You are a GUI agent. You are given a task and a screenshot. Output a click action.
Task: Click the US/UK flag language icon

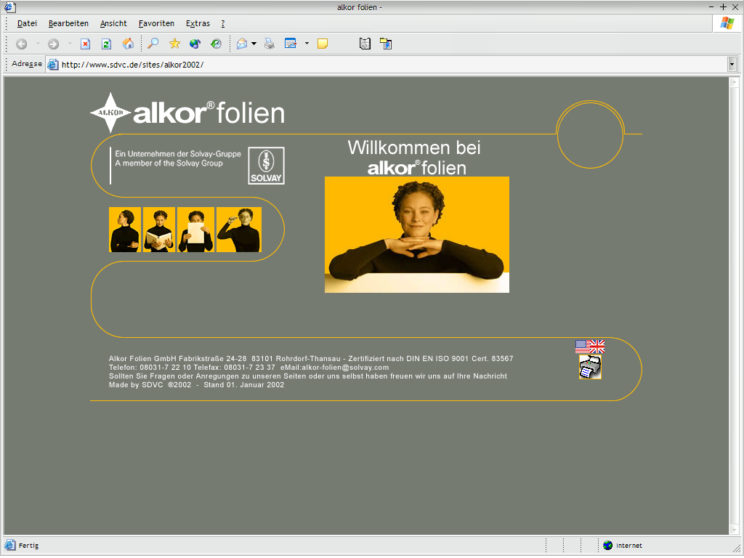pos(590,346)
